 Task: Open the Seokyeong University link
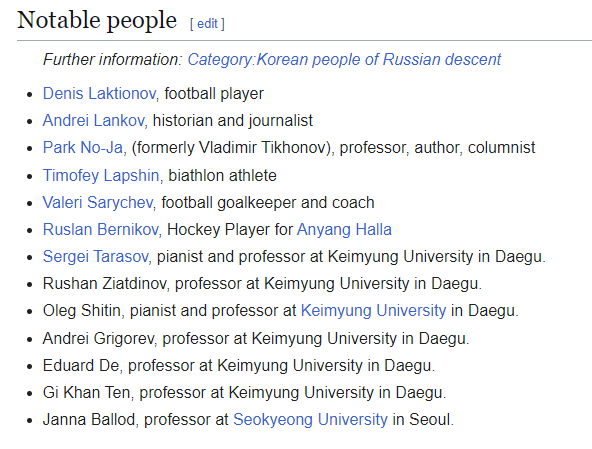(x=310, y=420)
